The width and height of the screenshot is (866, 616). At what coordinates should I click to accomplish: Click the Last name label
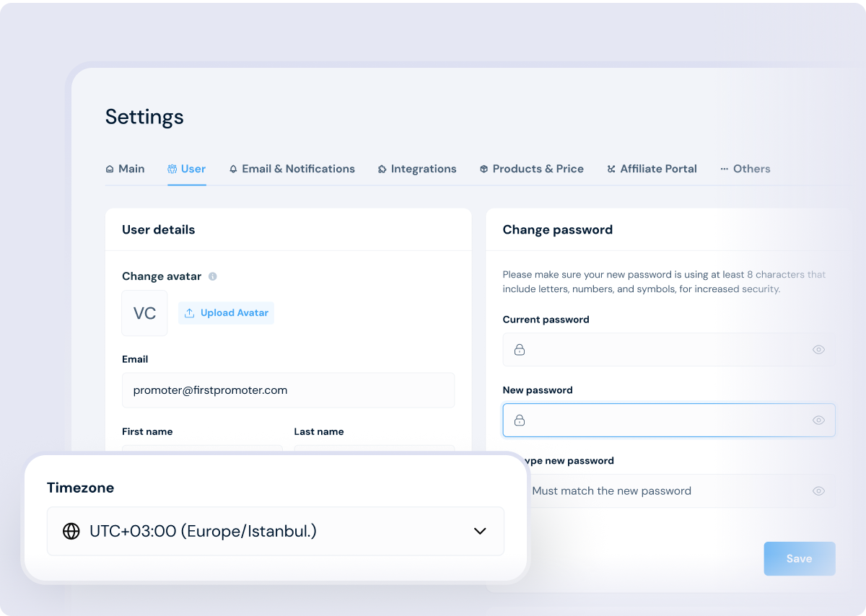point(319,431)
